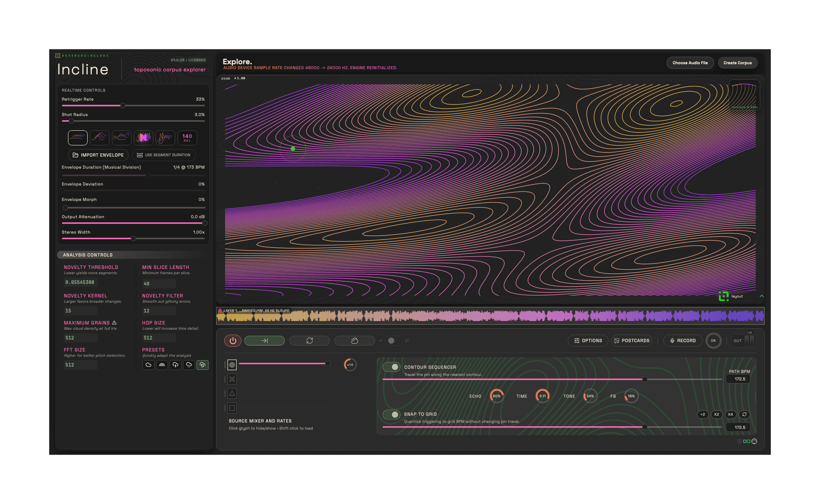Click the Create Corpus button

coord(738,62)
